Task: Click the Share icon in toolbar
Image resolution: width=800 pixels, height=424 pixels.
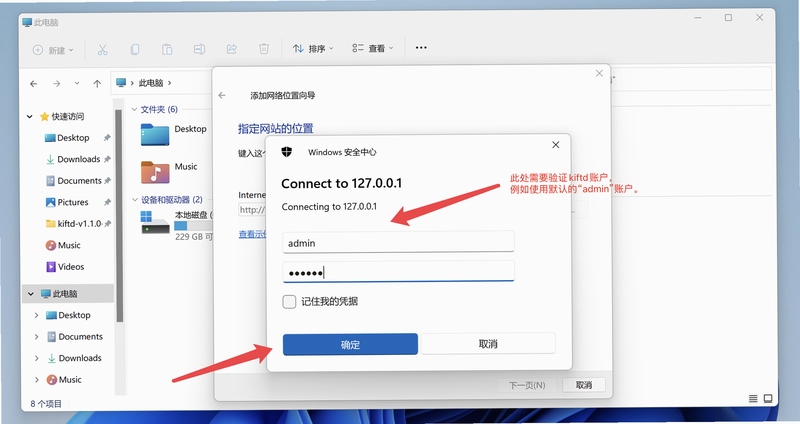Action: (232, 49)
